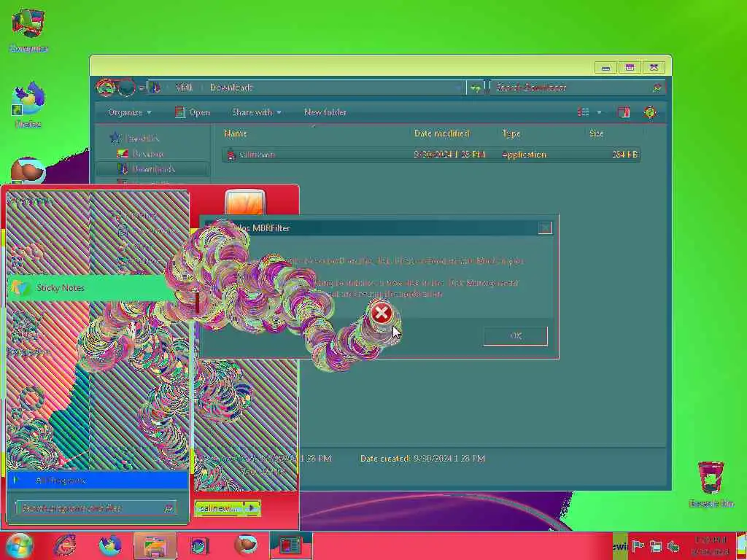Click the 234 KB size cell
The image size is (747, 560).
[x=624, y=155]
